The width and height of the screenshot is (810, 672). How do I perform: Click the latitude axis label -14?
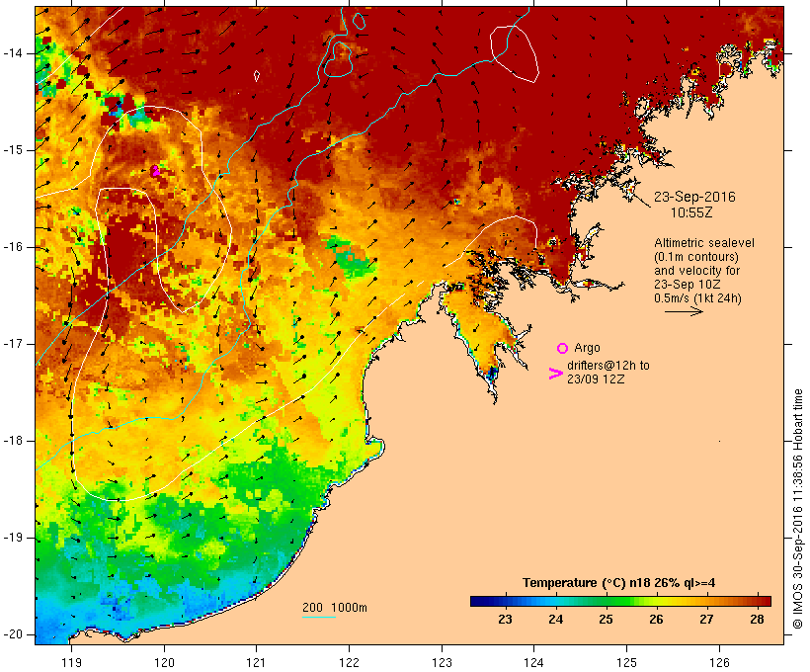pyautogui.click(x=13, y=53)
